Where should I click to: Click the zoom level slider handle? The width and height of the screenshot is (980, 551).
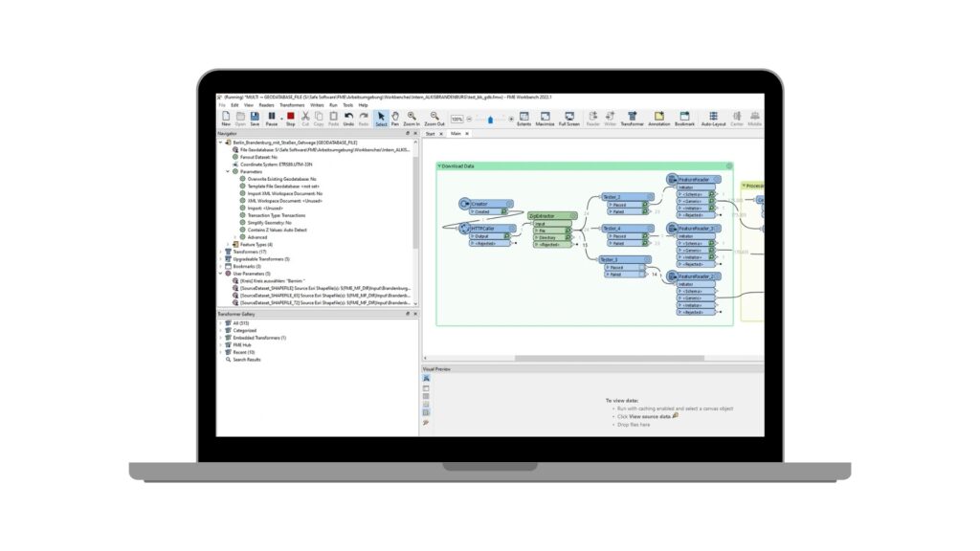[490, 120]
